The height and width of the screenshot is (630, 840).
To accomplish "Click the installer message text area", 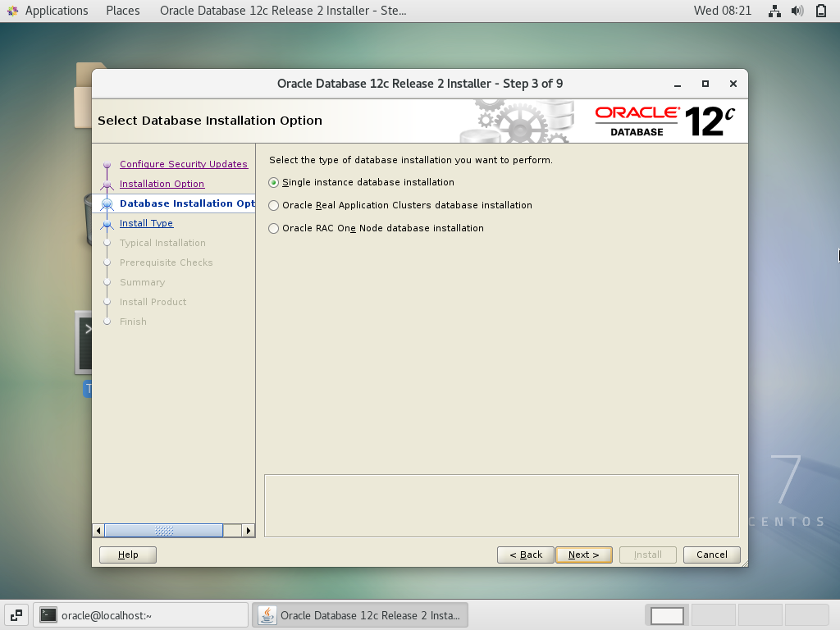I will point(501,505).
